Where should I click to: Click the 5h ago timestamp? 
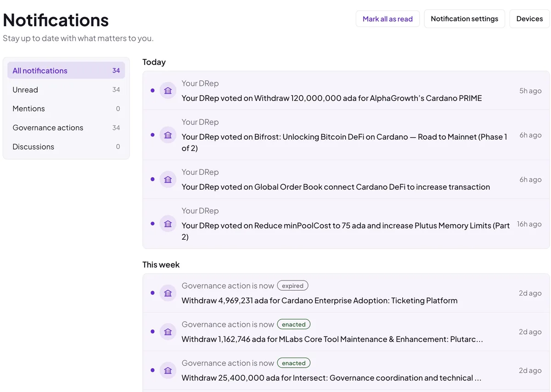[530, 91]
